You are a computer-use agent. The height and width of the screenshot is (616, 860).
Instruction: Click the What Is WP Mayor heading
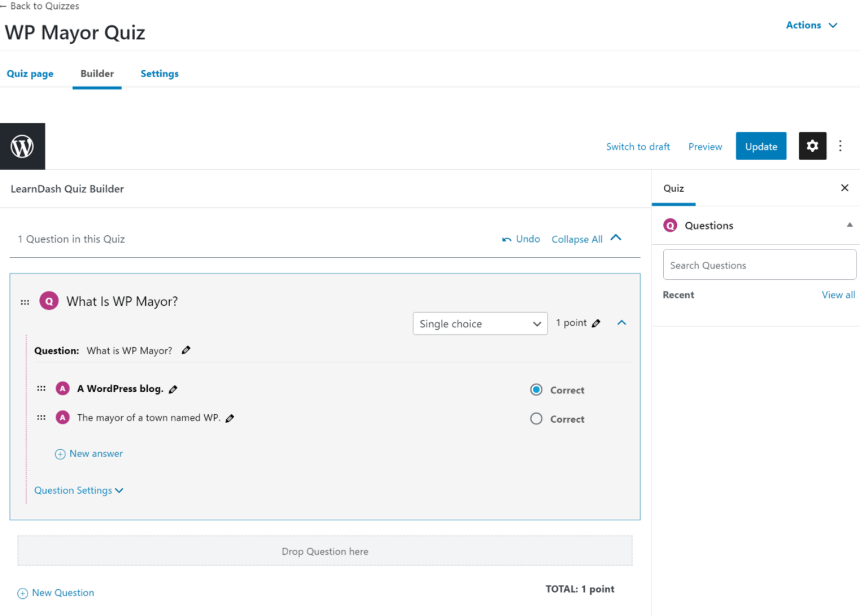[x=122, y=301]
